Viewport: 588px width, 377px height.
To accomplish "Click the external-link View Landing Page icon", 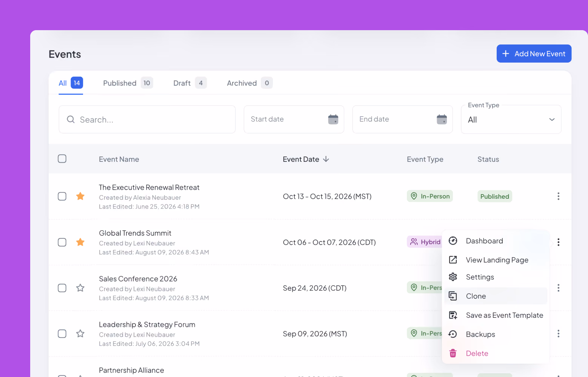I will tap(453, 260).
